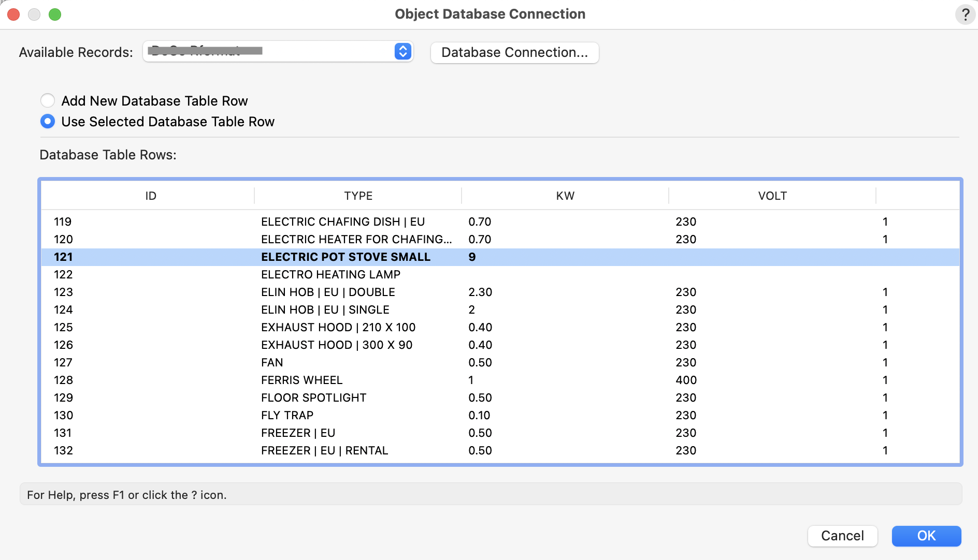Confirm with the OK button

pyautogui.click(x=926, y=536)
